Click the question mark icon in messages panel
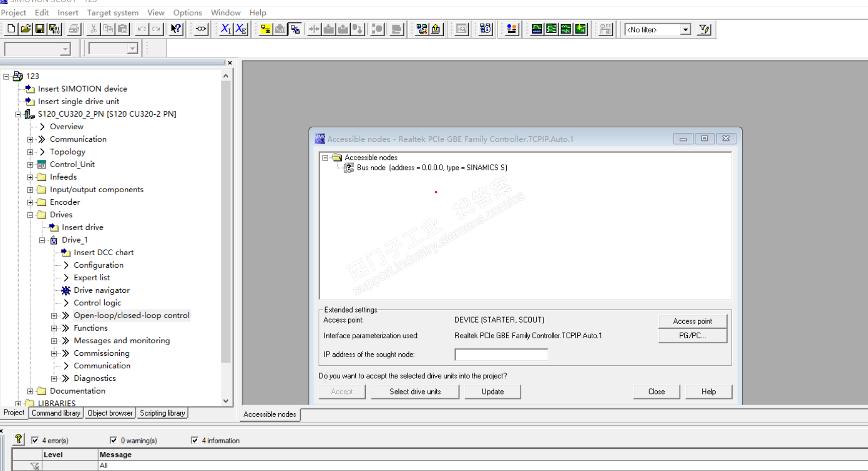Image resolution: width=868 pixels, height=471 pixels. (x=19, y=439)
